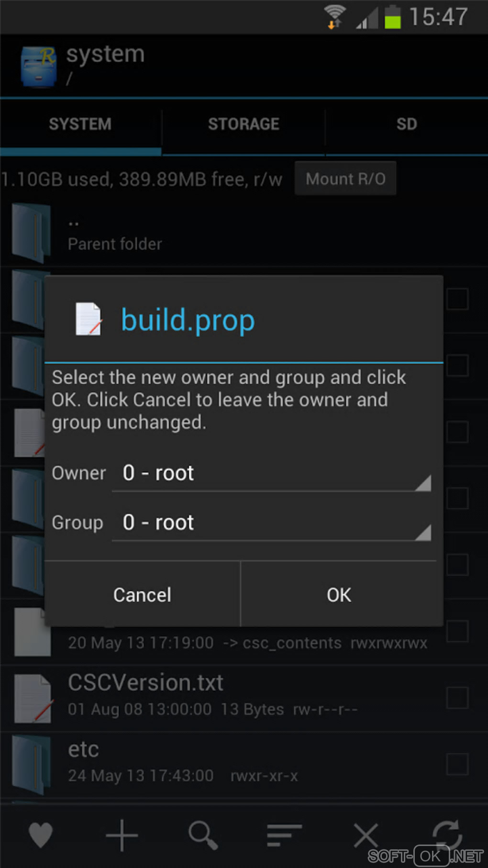Image resolution: width=488 pixels, height=868 pixels.
Task: Tap the refresh icon
Action: [x=447, y=834]
